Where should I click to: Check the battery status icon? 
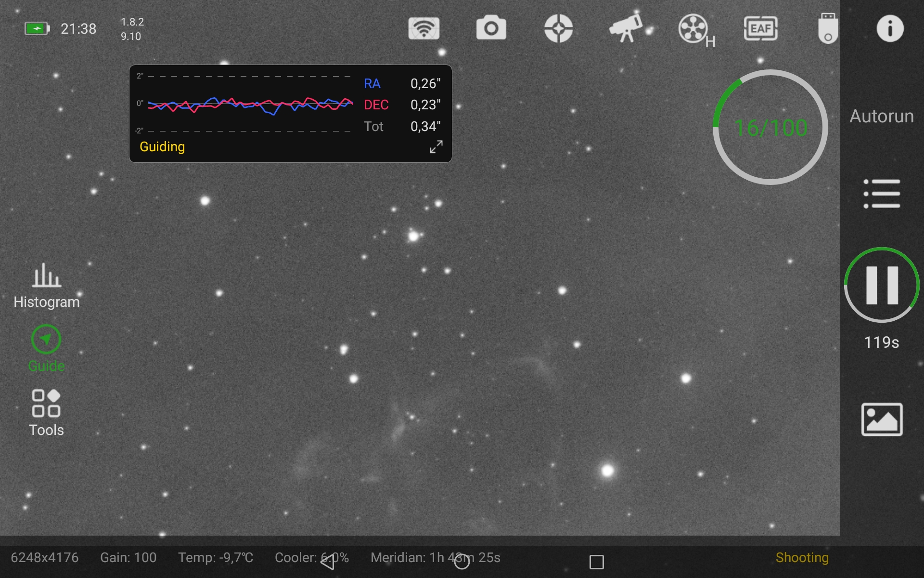coord(37,28)
